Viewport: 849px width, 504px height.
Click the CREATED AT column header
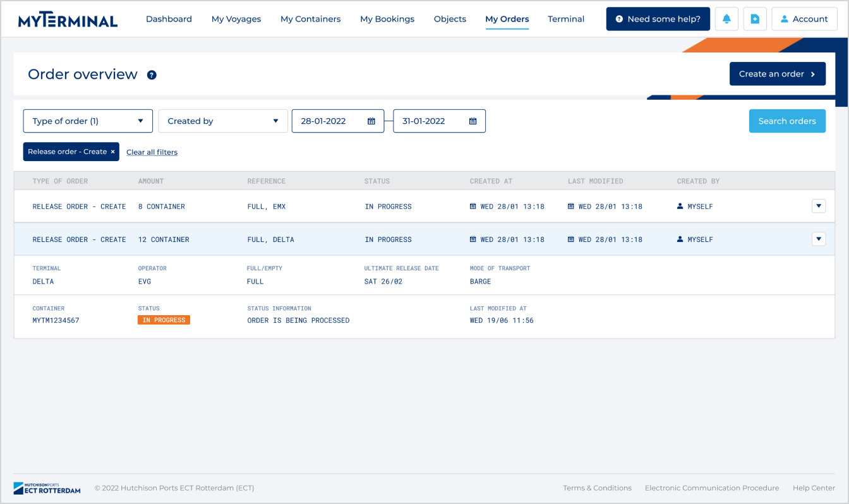[x=491, y=181]
